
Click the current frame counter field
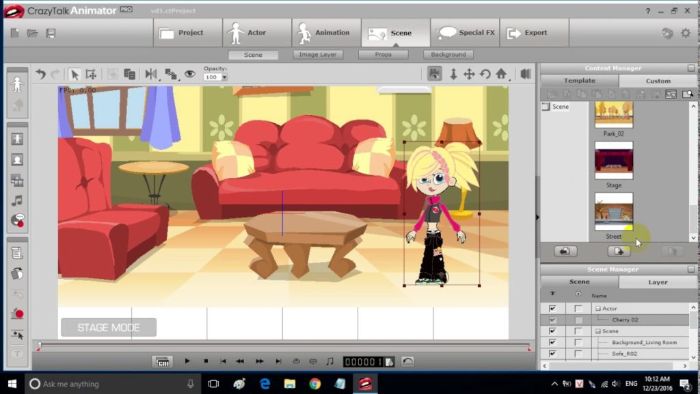click(363, 362)
